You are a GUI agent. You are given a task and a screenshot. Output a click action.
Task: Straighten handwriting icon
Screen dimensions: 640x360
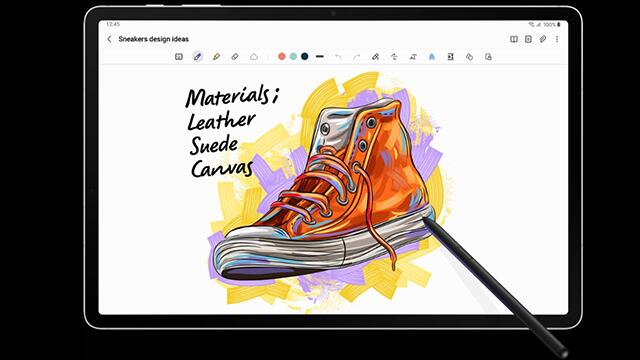click(394, 57)
